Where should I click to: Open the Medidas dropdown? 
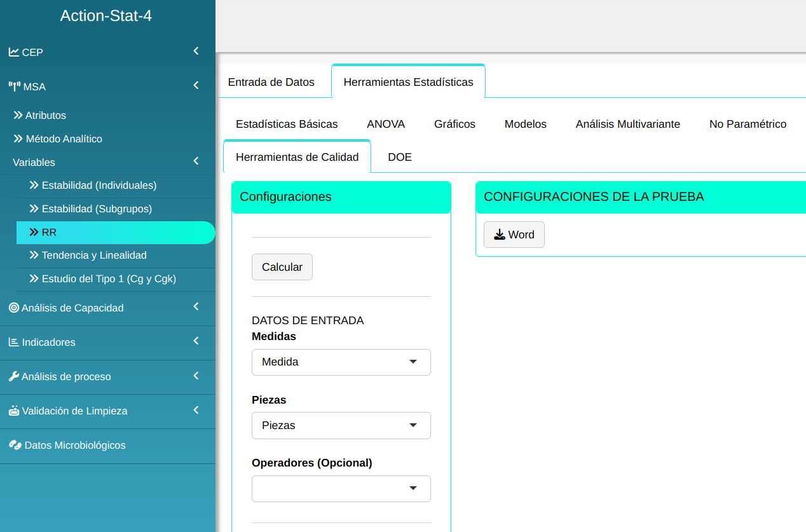pyautogui.click(x=341, y=362)
